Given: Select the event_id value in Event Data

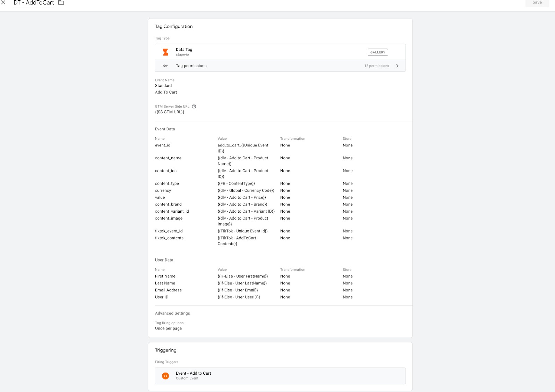Looking at the screenshot, I should [242, 148].
